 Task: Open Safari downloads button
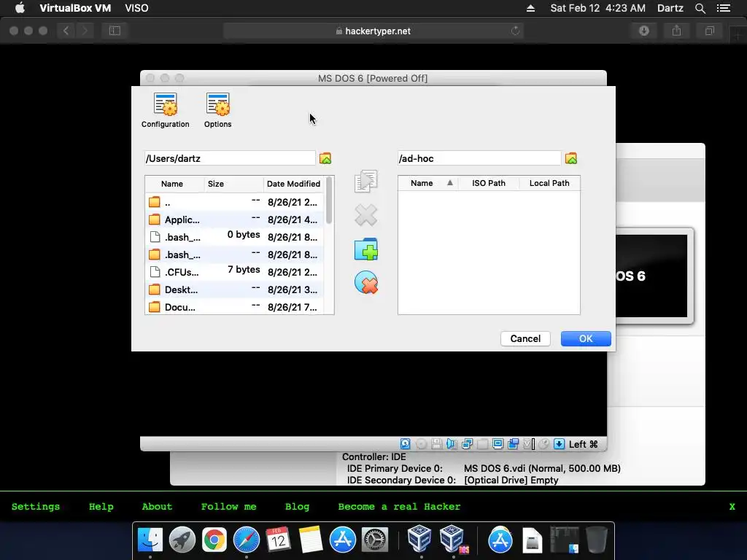tap(644, 31)
